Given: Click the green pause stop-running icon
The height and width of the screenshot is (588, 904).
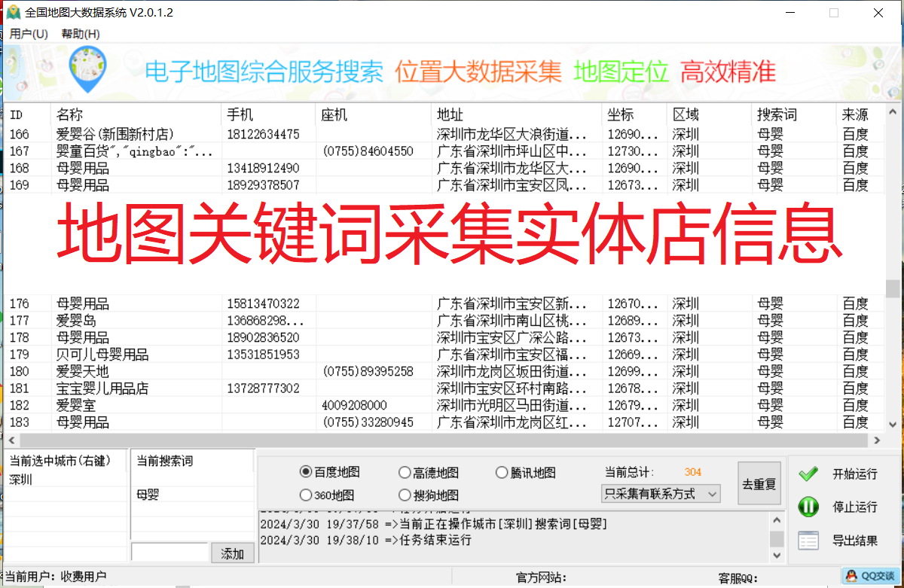Looking at the screenshot, I should pyautogui.click(x=808, y=507).
